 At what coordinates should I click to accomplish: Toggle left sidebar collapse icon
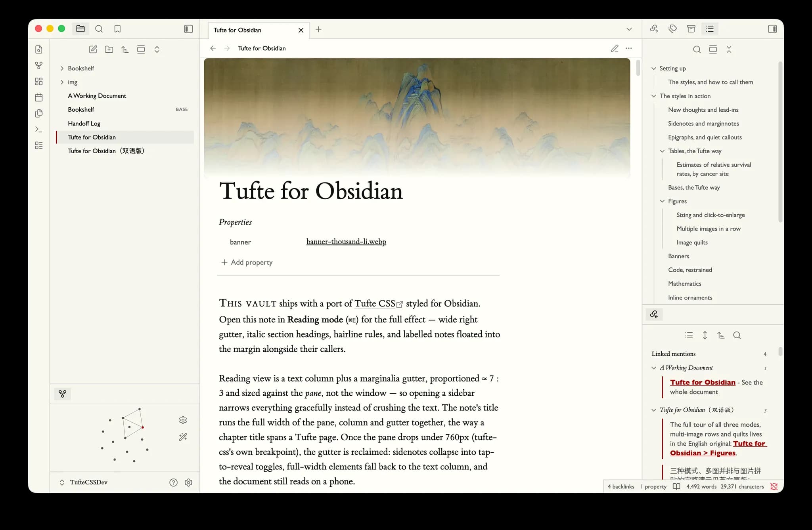188,29
